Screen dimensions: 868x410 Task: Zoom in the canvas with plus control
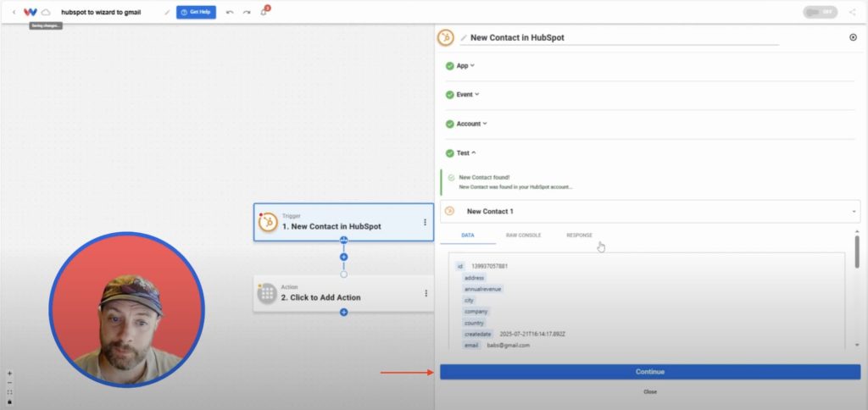9,374
